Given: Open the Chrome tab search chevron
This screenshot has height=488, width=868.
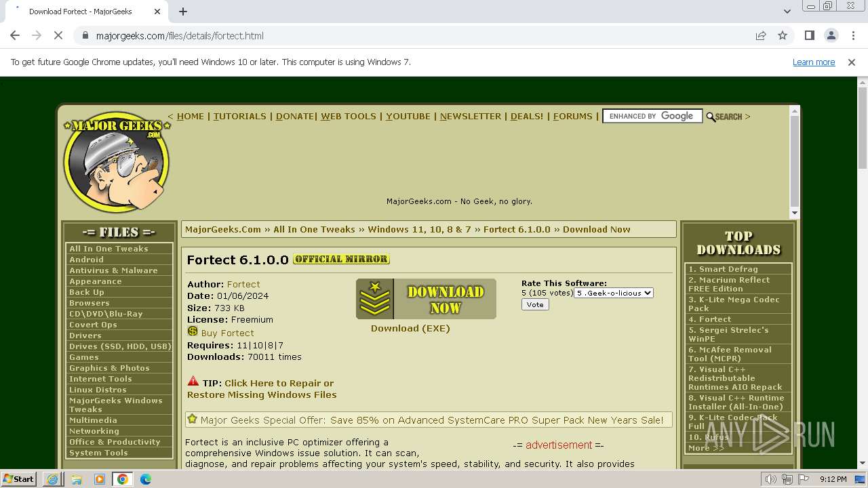Looking at the screenshot, I should 787,12.
